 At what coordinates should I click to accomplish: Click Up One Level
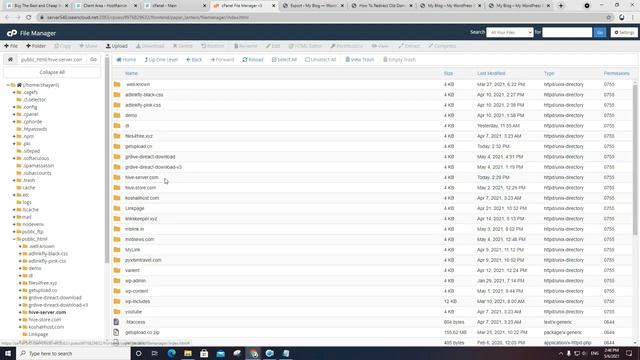pos(161,60)
